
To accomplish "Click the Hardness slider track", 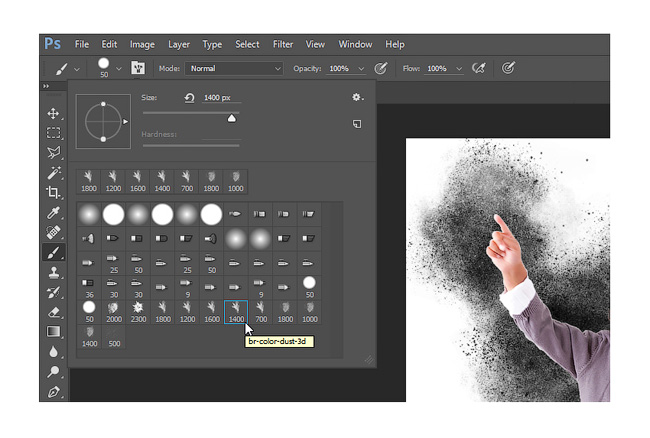I will (191, 145).
